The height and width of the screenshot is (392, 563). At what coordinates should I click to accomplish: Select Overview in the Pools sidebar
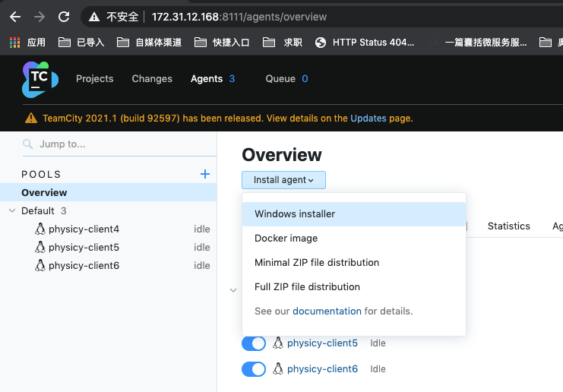(x=108, y=192)
